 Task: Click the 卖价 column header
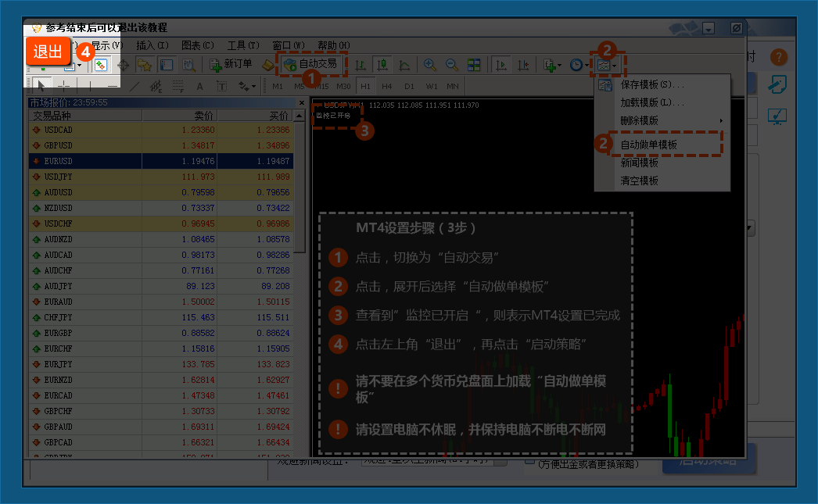(x=180, y=115)
